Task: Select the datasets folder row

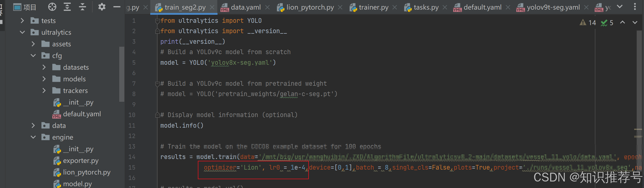Action: pyautogui.click(x=70, y=67)
